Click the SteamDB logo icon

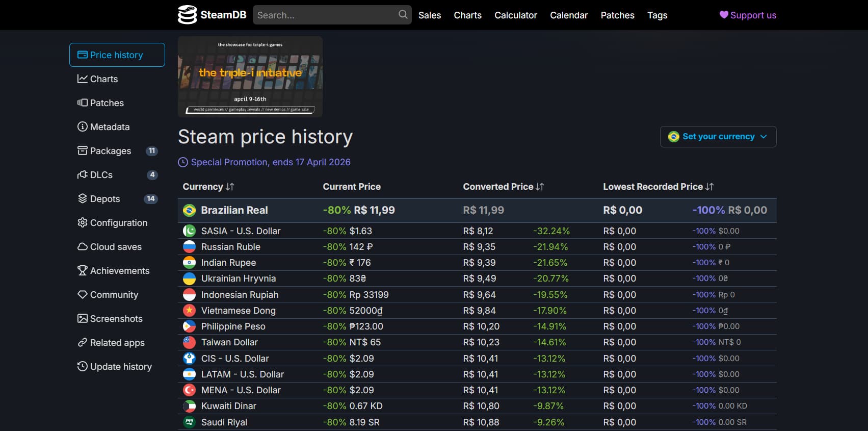click(x=187, y=15)
